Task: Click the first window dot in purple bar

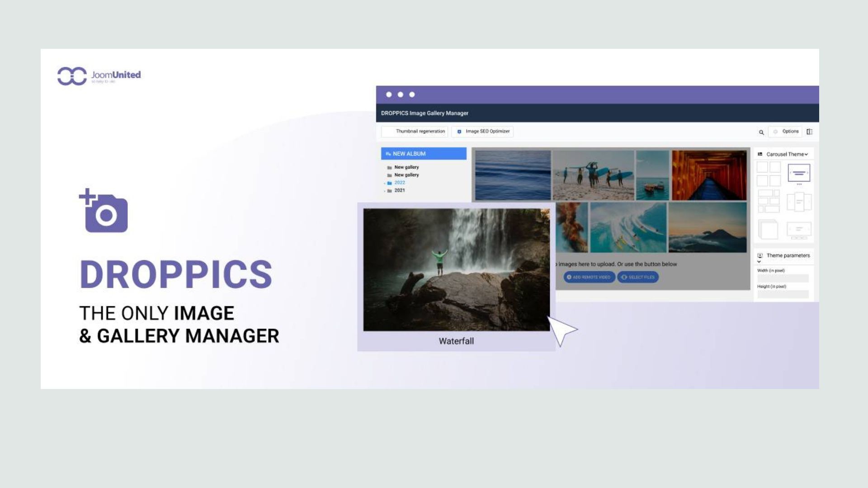Action: point(389,94)
